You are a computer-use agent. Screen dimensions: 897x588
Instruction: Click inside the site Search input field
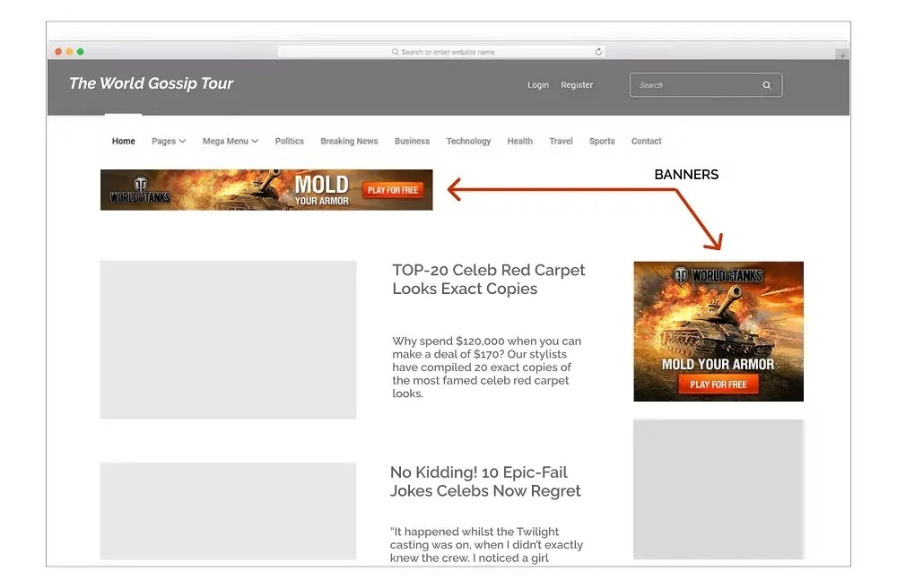point(691,84)
